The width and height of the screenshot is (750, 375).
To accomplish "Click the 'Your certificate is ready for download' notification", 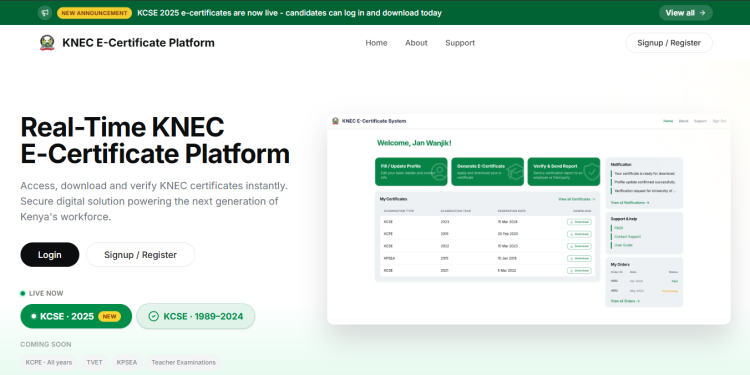I will (x=644, y=174).
